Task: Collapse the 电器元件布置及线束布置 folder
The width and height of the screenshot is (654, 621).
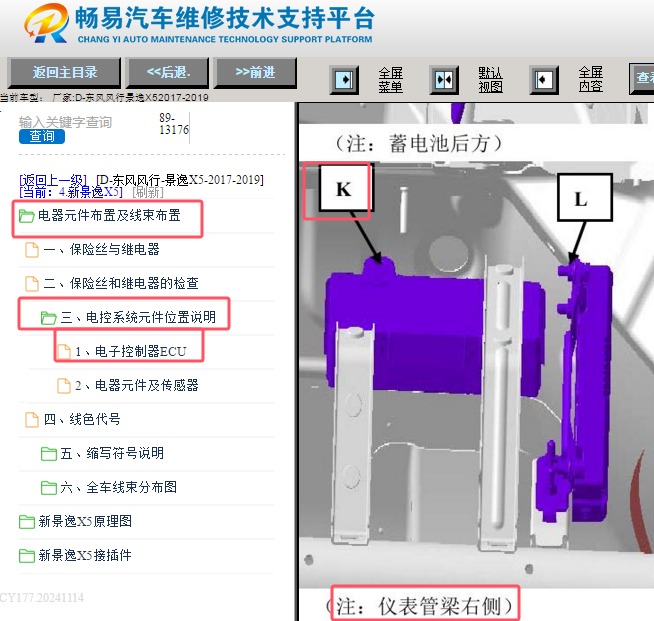Action: coord(109,216)
